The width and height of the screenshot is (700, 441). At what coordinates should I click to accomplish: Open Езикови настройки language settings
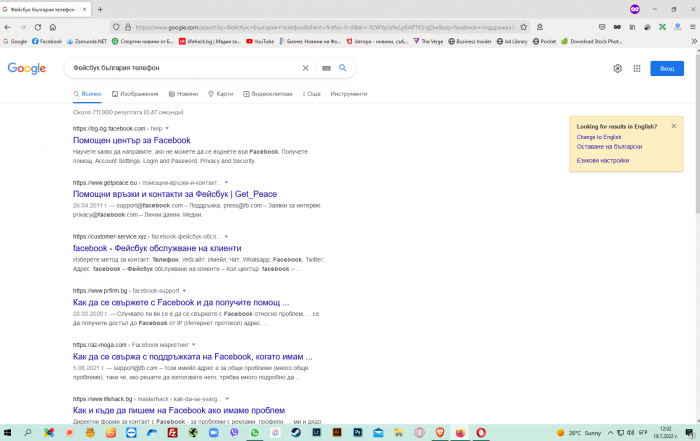coord(603,160)
